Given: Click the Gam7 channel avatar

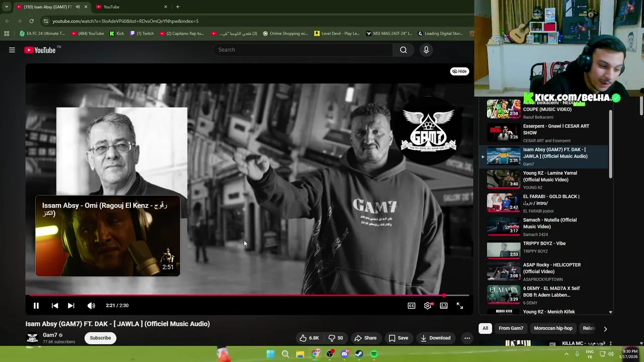Looking at the screenshot, I should click(x=32, y=338).
